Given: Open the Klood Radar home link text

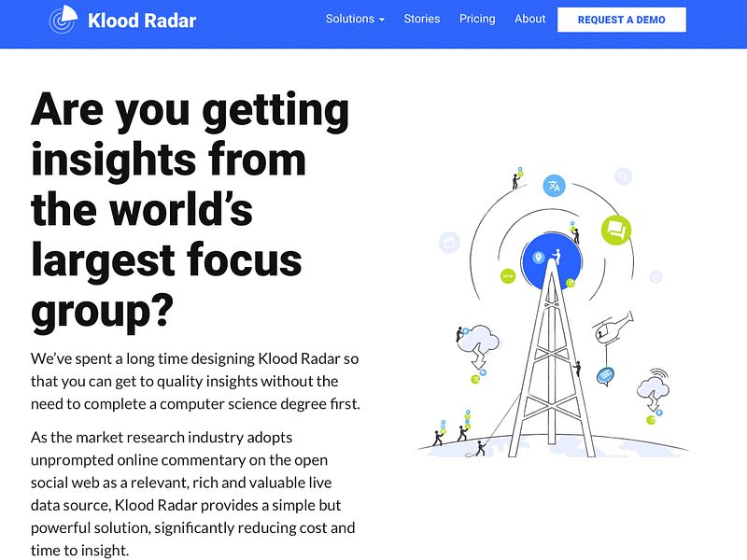Looking at the screenshot, I should click(x=142, y=21).
